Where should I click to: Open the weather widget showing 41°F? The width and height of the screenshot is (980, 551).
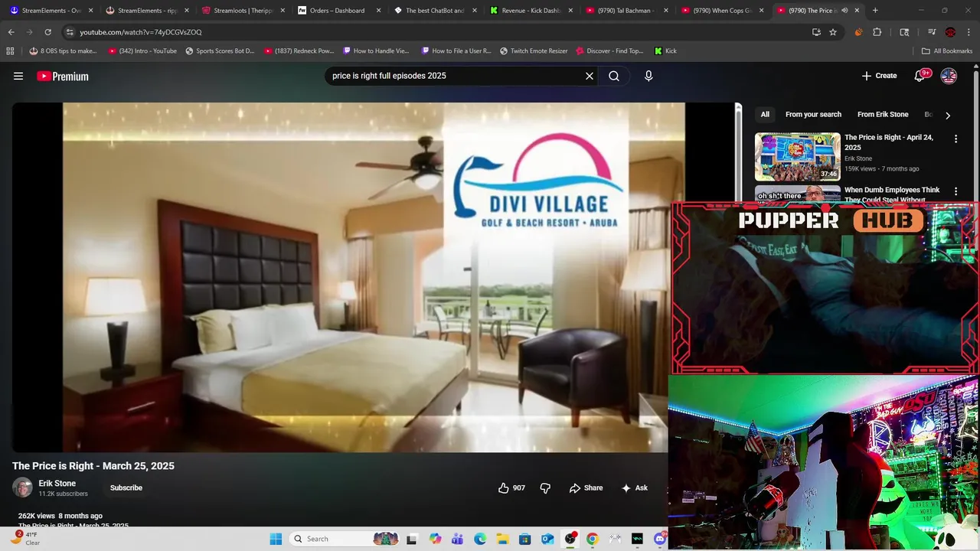tap(27, 539)
